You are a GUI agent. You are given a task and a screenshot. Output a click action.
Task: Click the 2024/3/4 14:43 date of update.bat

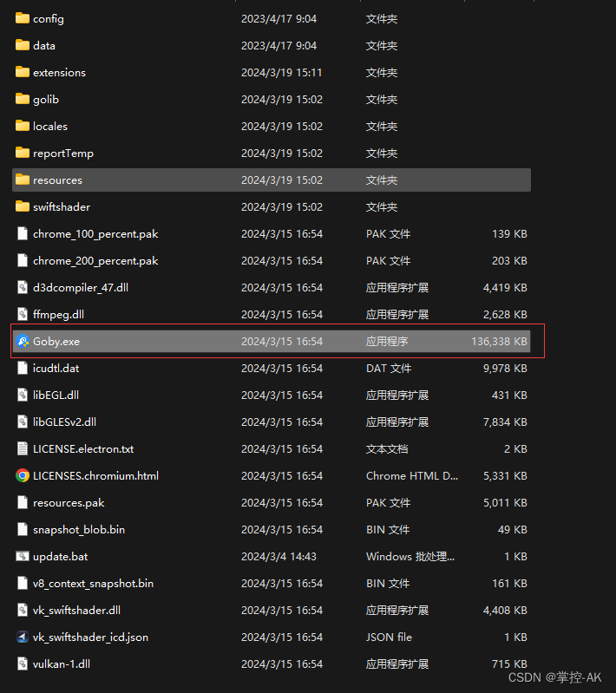[279, 557]
